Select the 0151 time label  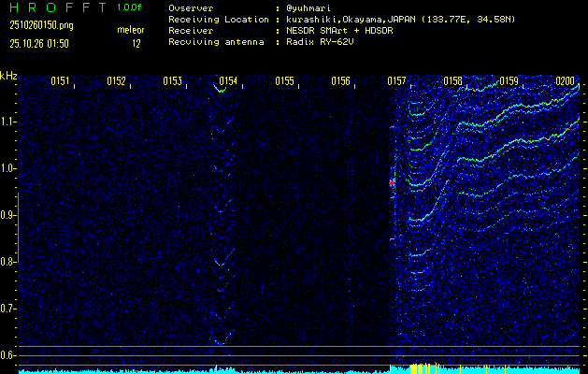coord(60,81)
